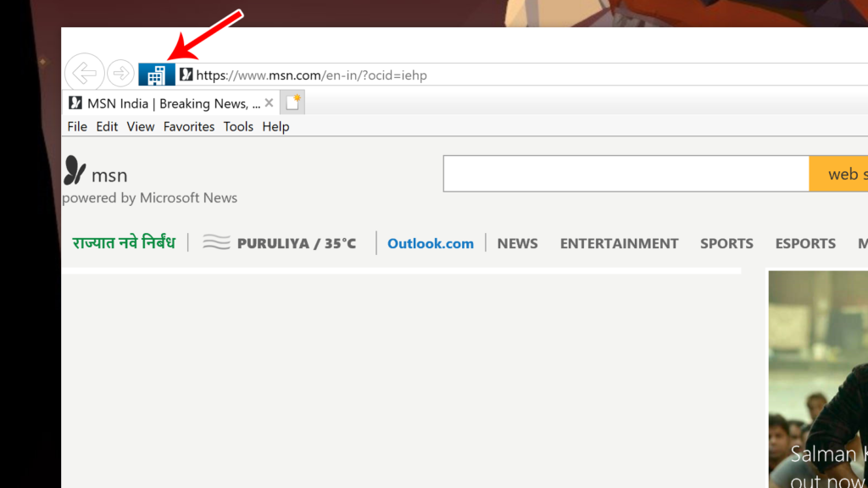Open the Salman story thumbnail
Image resolution: width=868 pixels, height=488 pixels.
818,380
